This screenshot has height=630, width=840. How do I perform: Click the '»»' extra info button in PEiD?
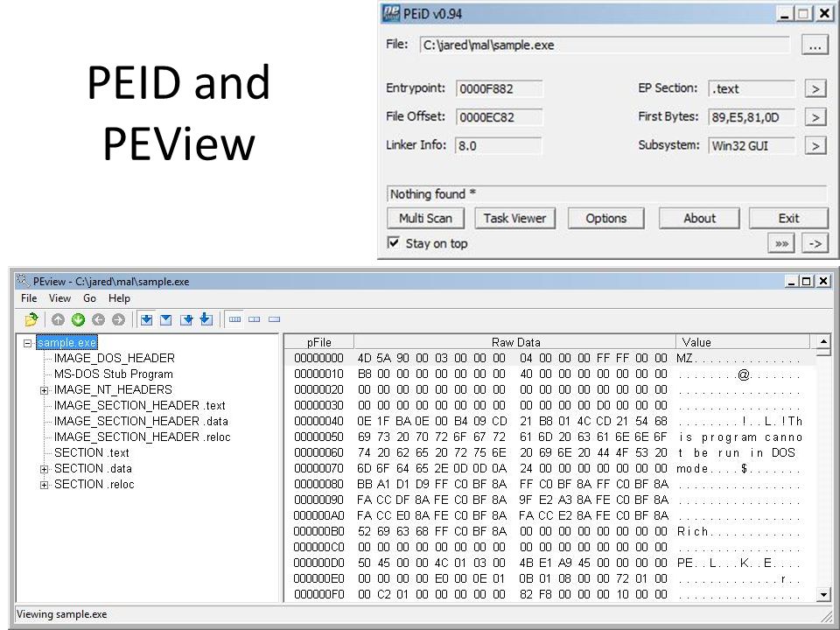pos(781,244)
